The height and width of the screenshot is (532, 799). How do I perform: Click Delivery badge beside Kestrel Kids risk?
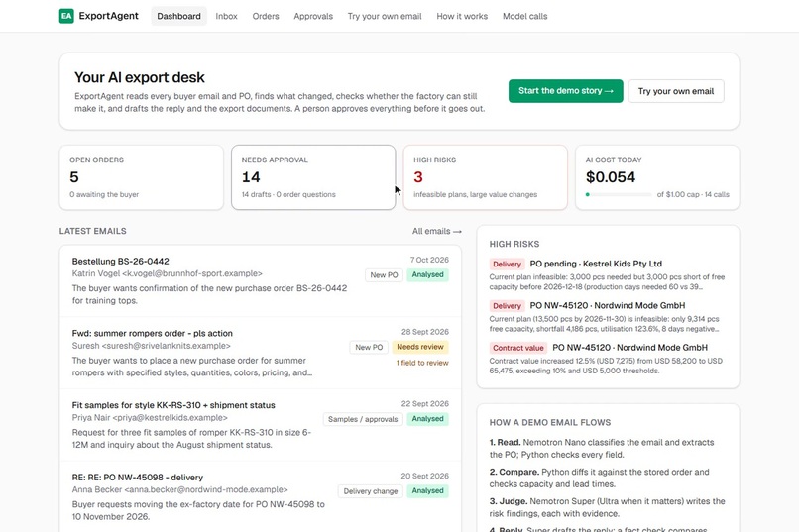507,265
